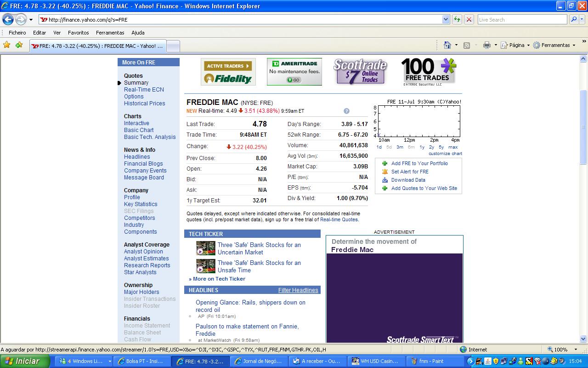Screen dimensions: 588x368
Task: Click the quote help question mark icon
Action: (346, 111)
